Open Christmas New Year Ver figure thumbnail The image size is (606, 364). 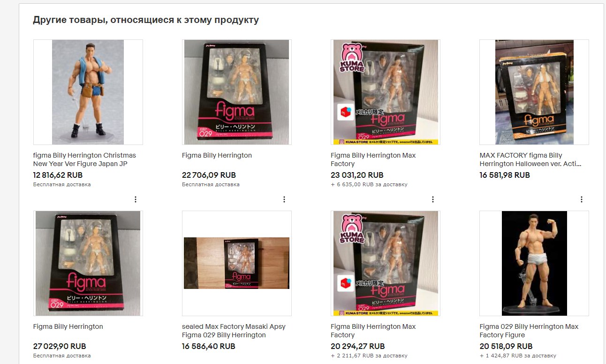click(x=88, y=92)
